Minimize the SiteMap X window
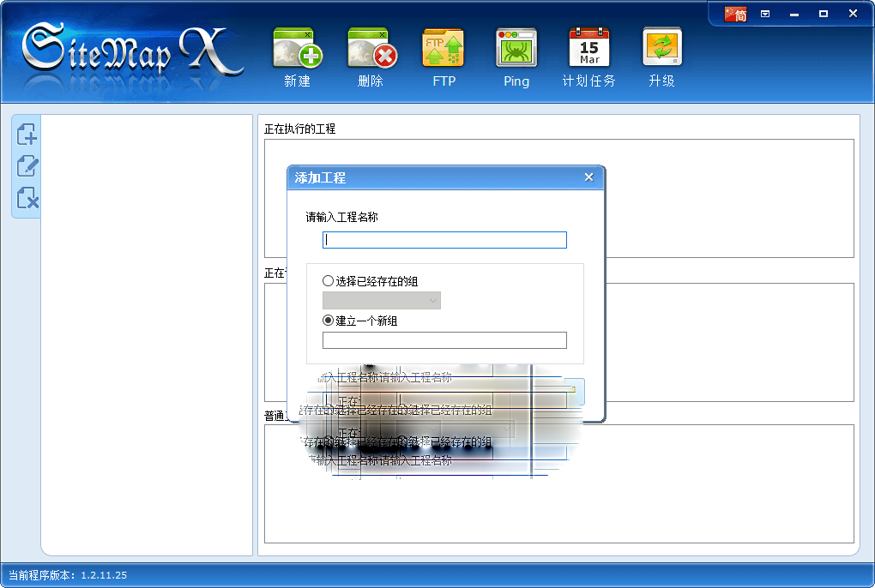This screenshot has width=875, height=588. pos(794,14)
